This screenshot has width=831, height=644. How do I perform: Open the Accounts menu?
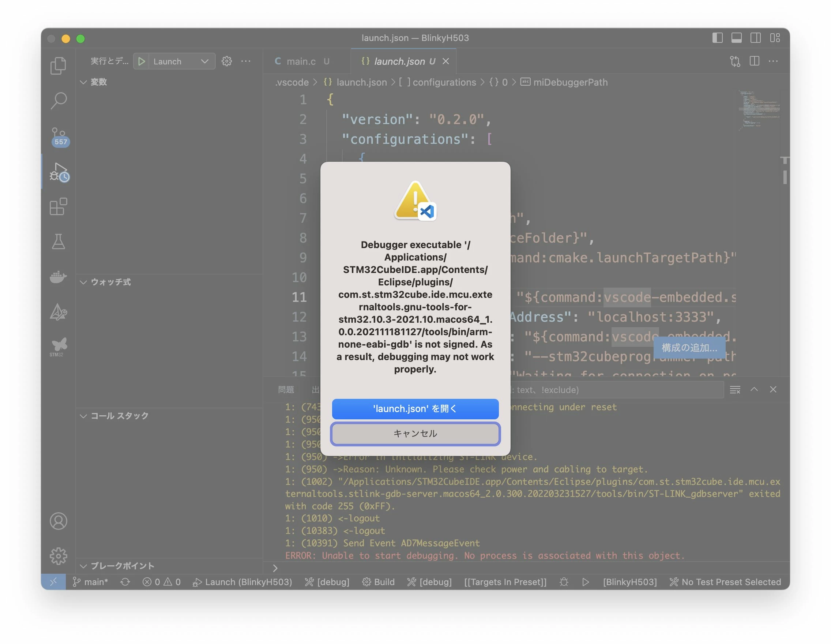(x=58, y=521)
